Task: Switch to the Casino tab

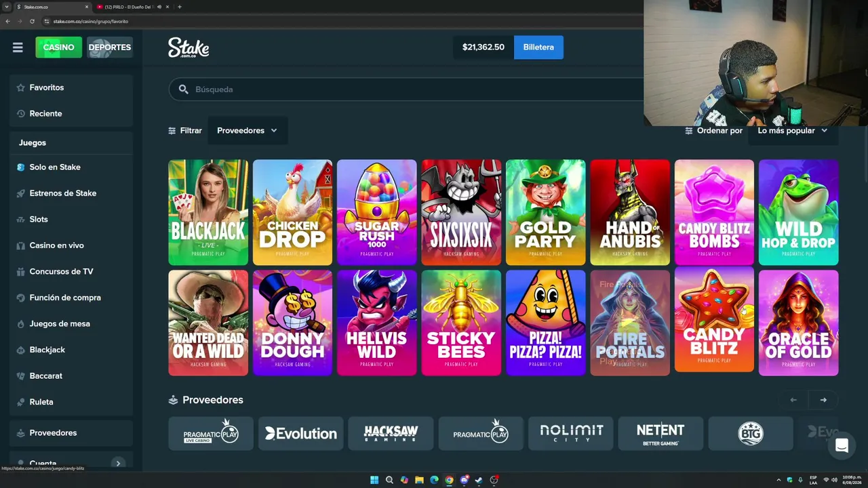Action: [x=59, y=47]
